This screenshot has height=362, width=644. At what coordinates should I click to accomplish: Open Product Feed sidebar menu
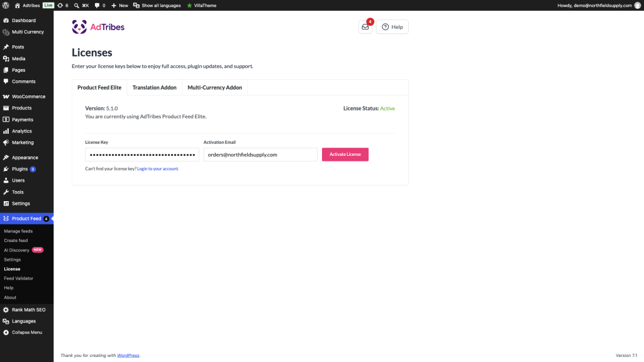point(26,219)
